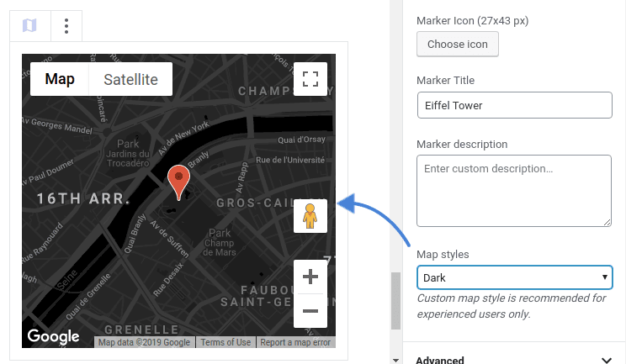Click the Av de New York label
Image resolution: width=626 pixels, height=364 pixels.
183,138
